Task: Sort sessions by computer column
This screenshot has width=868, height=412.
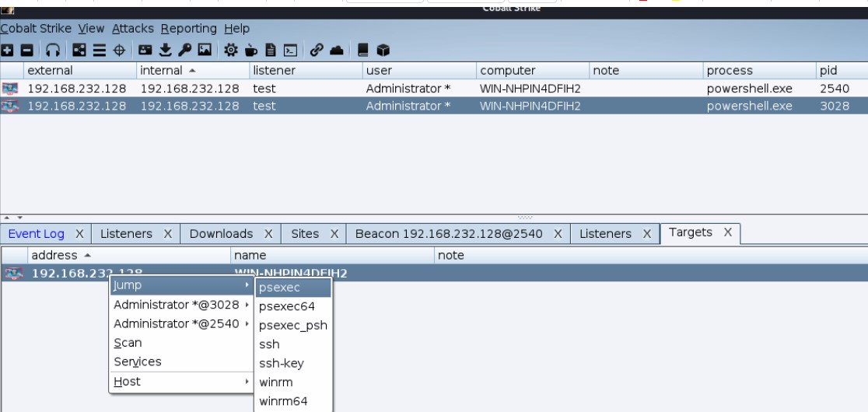Action: coord(533,71)
